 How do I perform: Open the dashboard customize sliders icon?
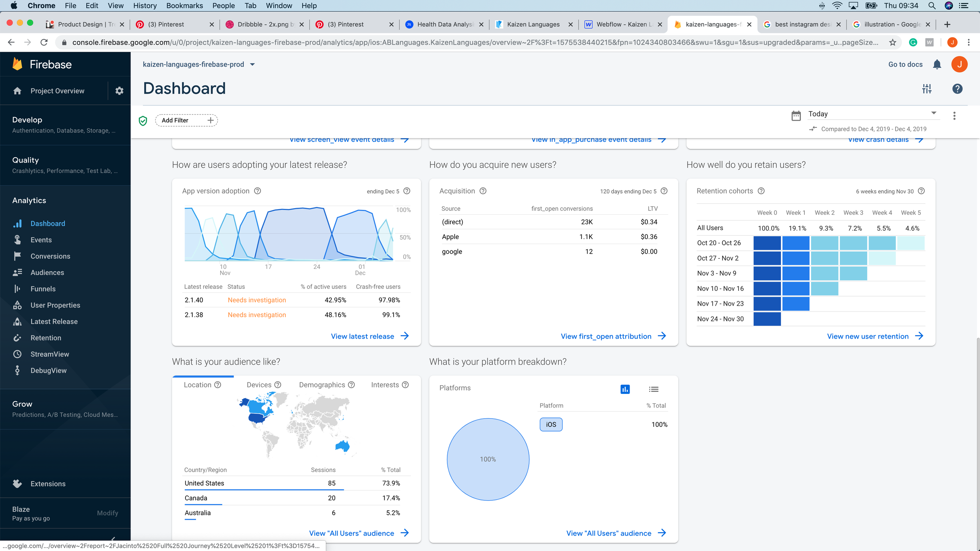(927, 89)
